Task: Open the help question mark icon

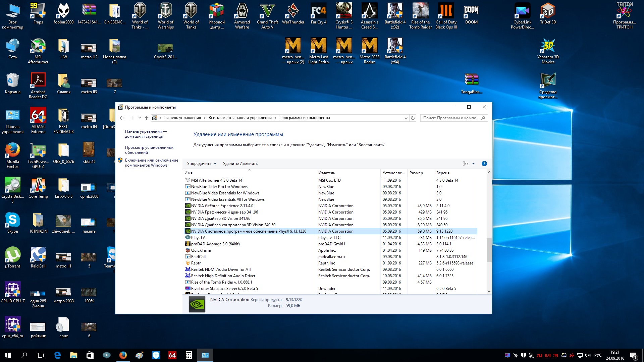Action: pos(484,164)
